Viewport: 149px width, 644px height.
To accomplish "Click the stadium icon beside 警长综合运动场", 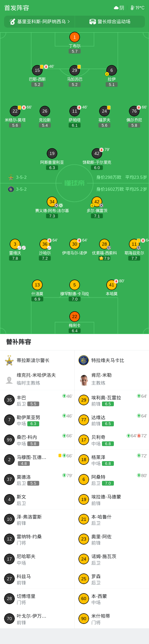I will pos(93,22).
